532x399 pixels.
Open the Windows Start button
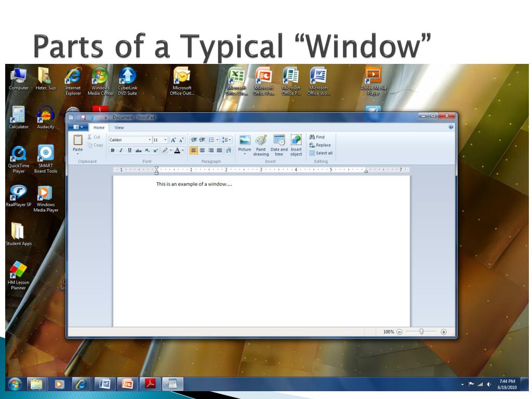click(15, 384)
